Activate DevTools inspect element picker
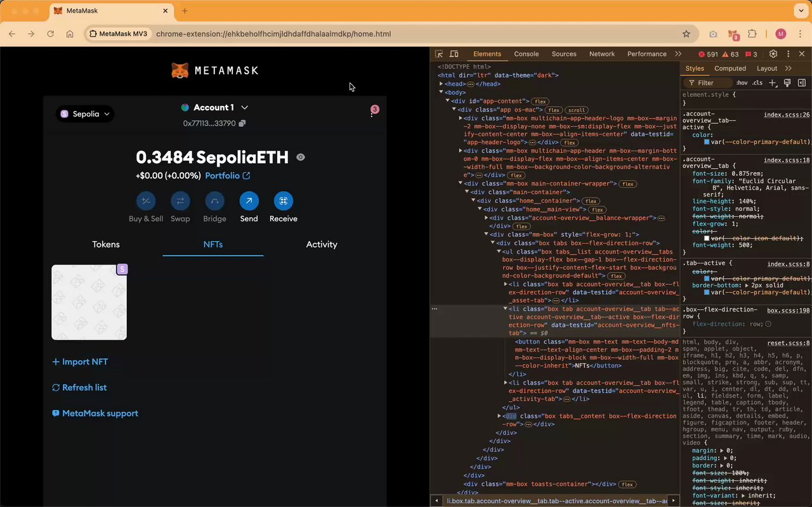Screen dimensions: 812x507 [439, 54]
